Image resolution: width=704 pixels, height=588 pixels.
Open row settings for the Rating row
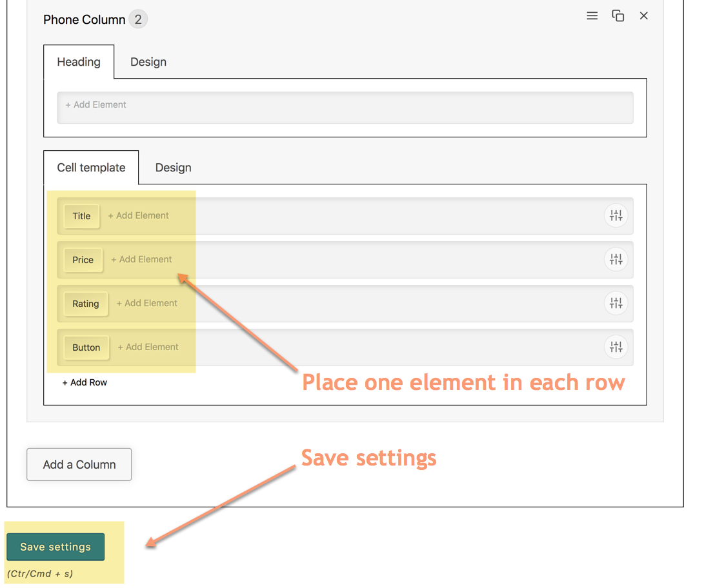tap(616, 304)
